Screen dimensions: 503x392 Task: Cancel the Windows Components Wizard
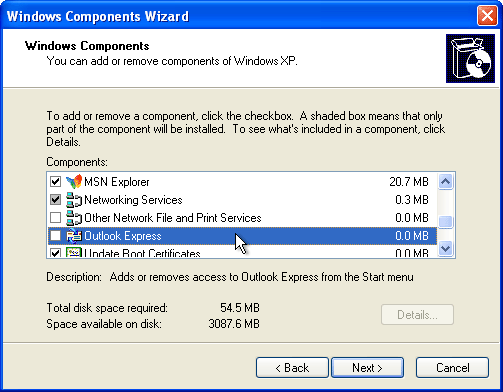tap(452, 368)
